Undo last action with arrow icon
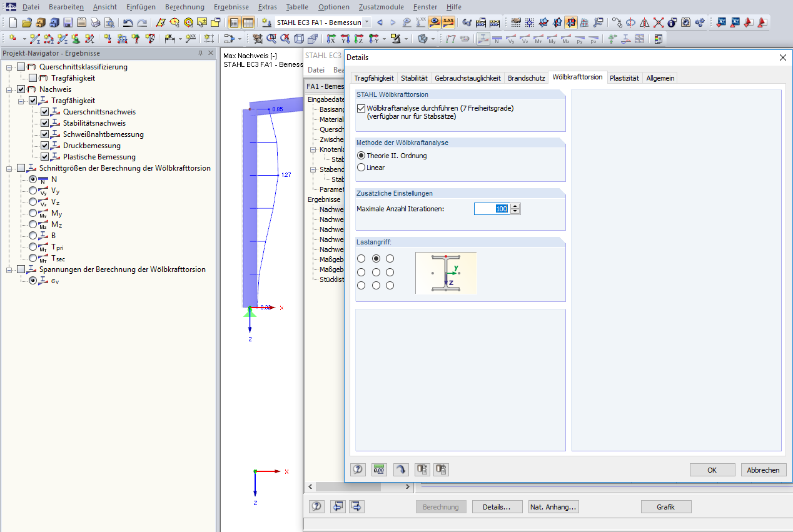Image resolution: width=793 pixels, height=532 pixels. (128, 23)
